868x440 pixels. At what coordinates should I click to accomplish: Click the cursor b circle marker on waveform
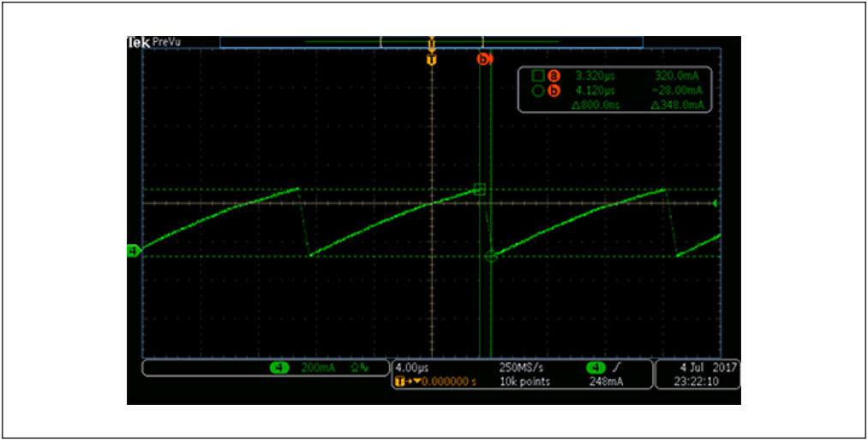490,256
